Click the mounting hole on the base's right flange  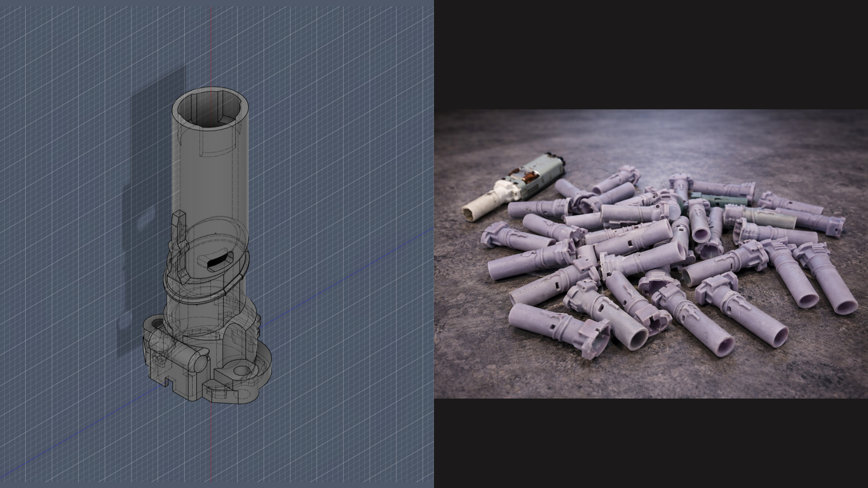[x=241, y=371]
